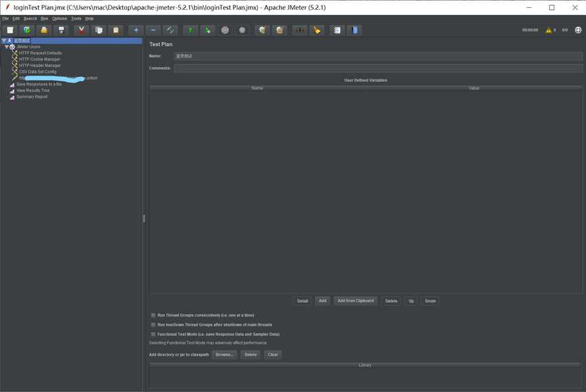Screen dimensions: 586x392
Task: Collapse the test plan root node arrow
Action: pyautogui.click(x=4, y=40)
